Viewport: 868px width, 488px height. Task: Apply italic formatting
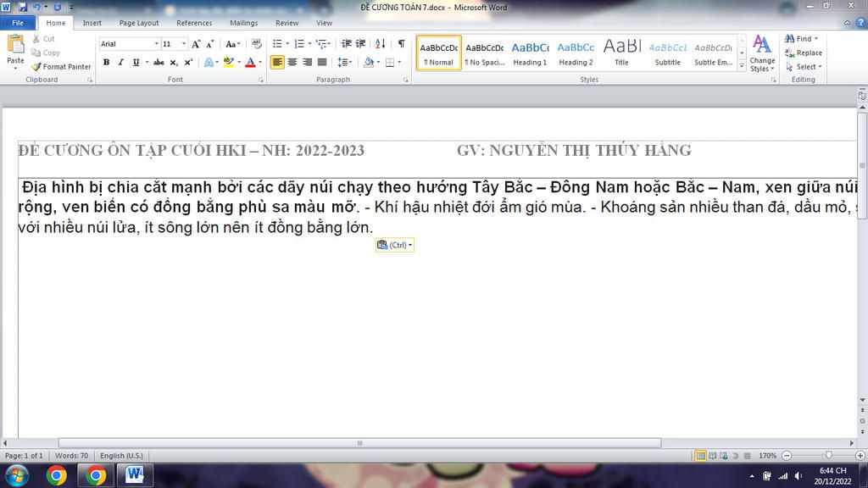tap(120, 62)
